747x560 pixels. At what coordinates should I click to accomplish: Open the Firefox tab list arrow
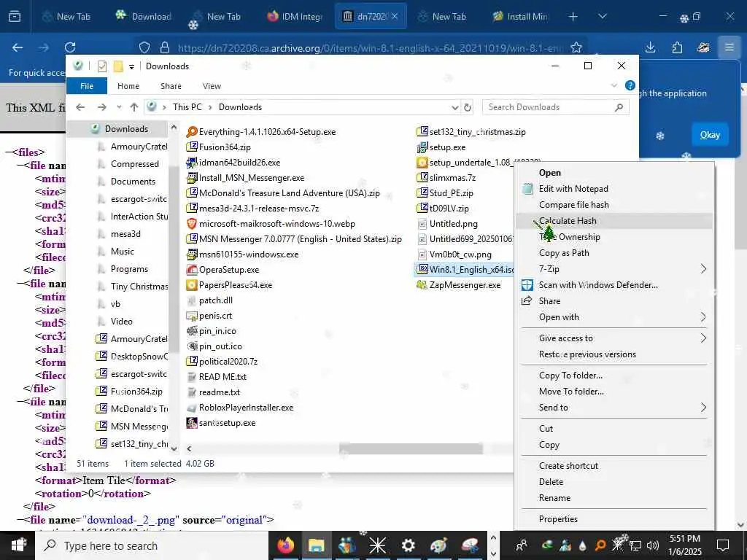click(x=602, y=17)
